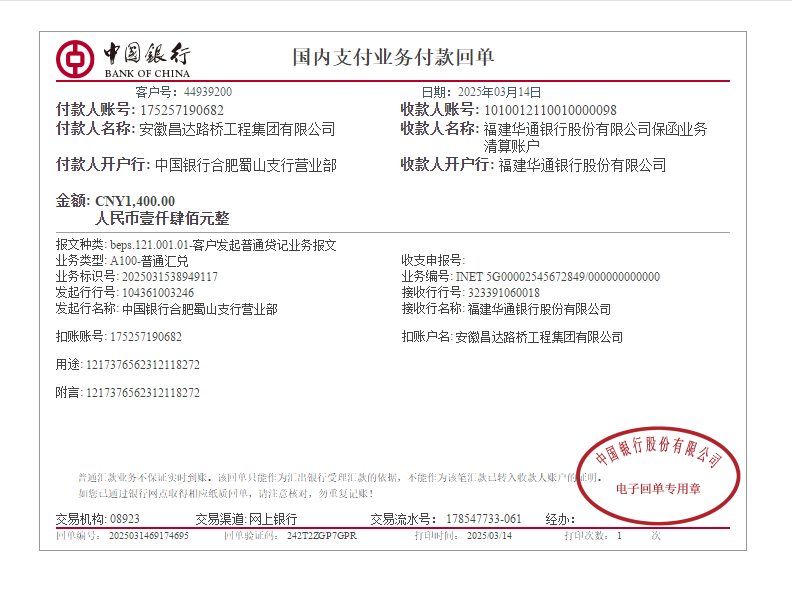
Task: Click the transaction serial number 178547733-061
Action: point(483,519)
